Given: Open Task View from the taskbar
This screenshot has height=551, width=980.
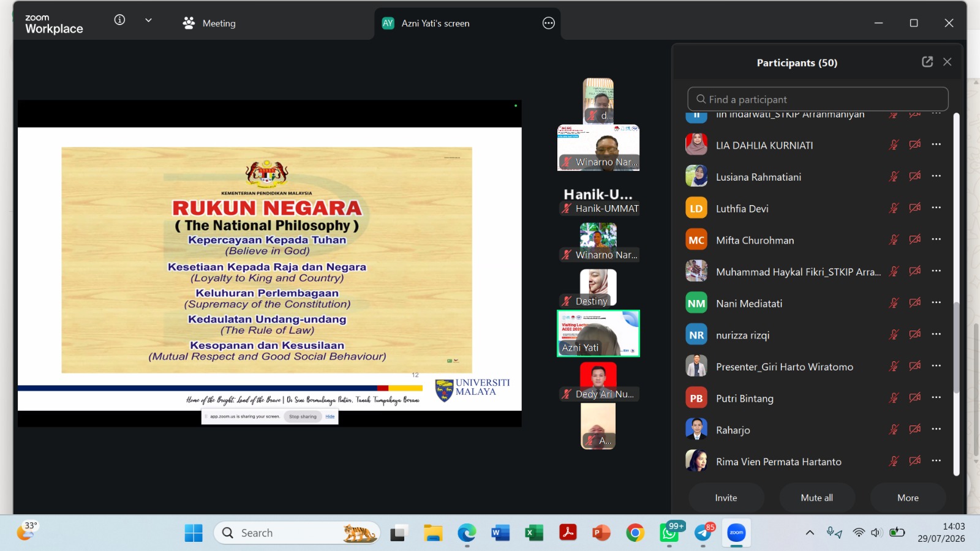Looking at the screenshot, I should pos(399,533).
